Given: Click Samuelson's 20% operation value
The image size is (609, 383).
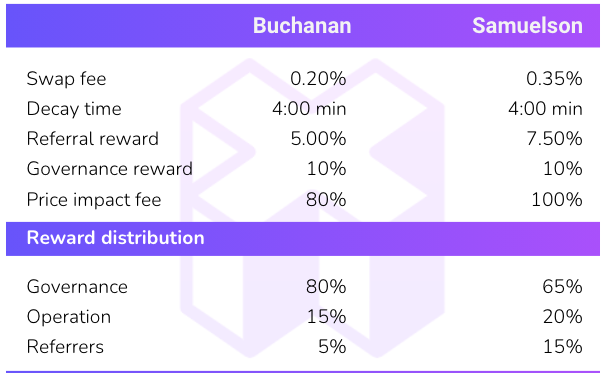Looking at the screenshot, I should coord(562,317).
